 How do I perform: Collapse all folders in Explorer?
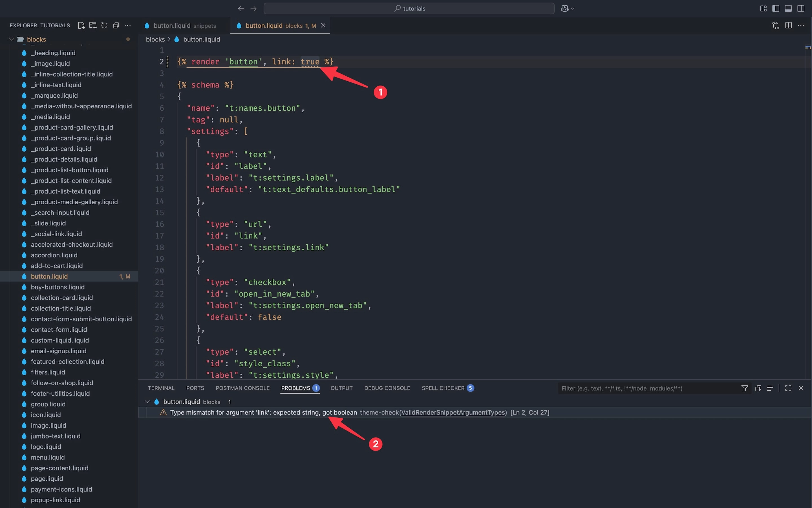(x=116, y=25)
